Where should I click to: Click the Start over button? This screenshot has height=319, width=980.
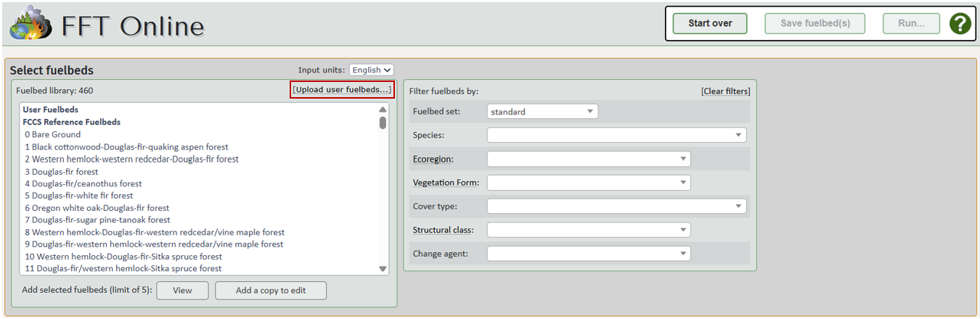(x=709, y=23)
